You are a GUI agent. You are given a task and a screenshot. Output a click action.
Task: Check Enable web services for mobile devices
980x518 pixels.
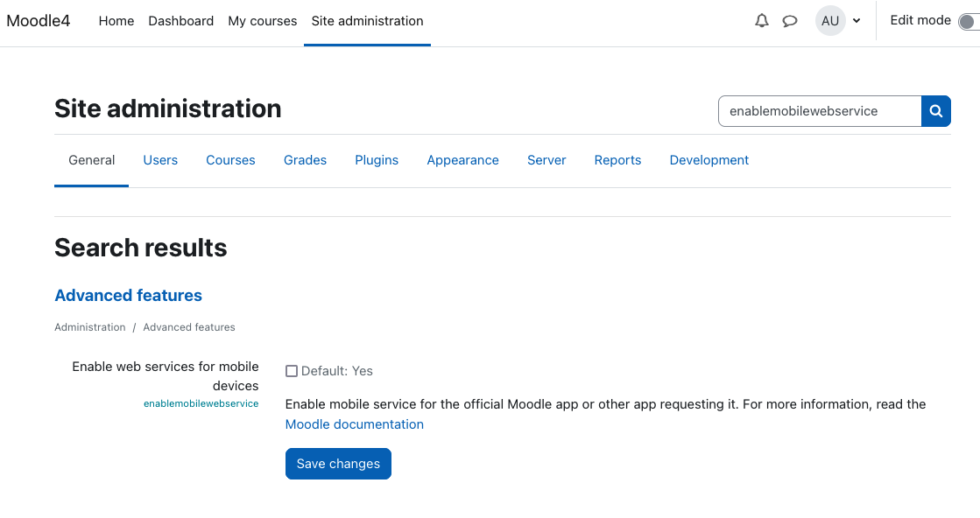click(292, 371)
